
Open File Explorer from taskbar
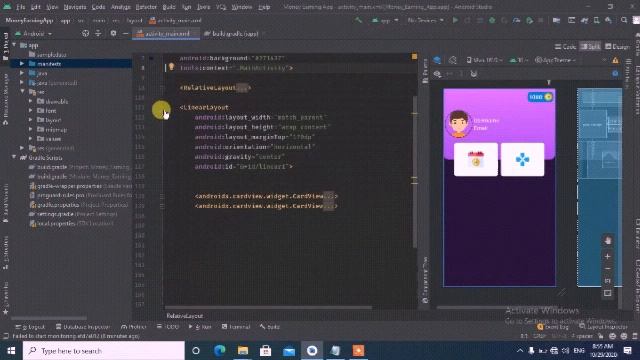(x=243, y=351)
